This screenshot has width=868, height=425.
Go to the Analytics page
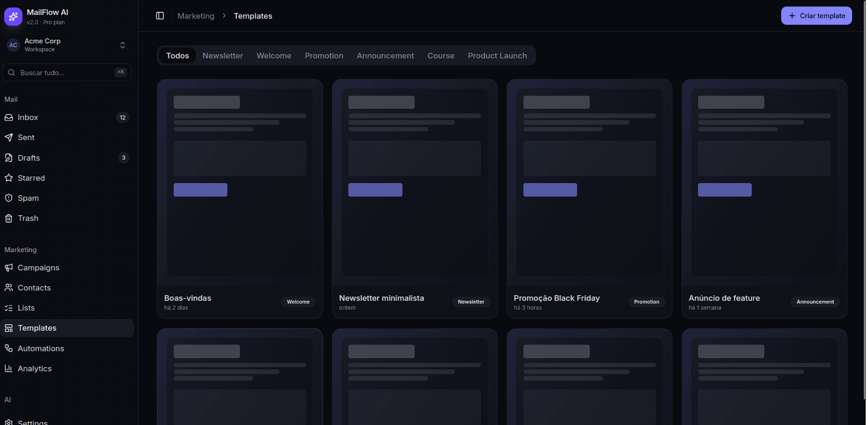pos(67,368)
